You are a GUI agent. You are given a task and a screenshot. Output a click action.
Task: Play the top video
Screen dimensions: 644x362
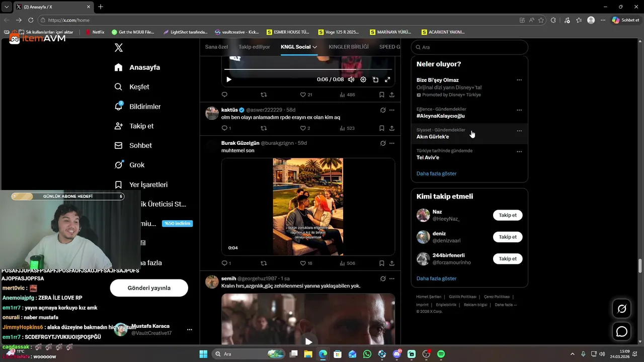coord(229,79)
